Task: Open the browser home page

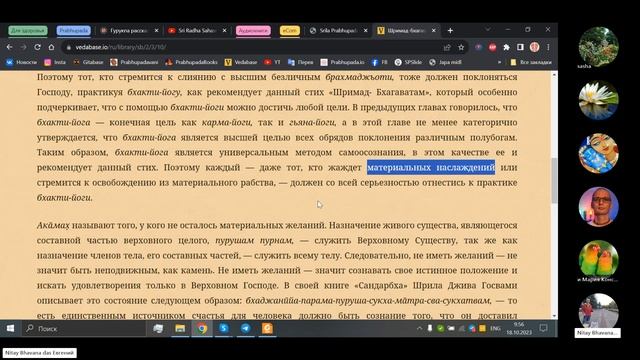Action: tap(51, 47)
